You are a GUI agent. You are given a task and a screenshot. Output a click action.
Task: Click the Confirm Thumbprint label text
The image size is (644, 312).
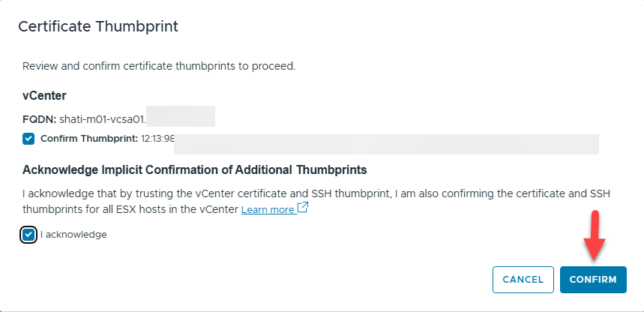(x=88, y=139)
